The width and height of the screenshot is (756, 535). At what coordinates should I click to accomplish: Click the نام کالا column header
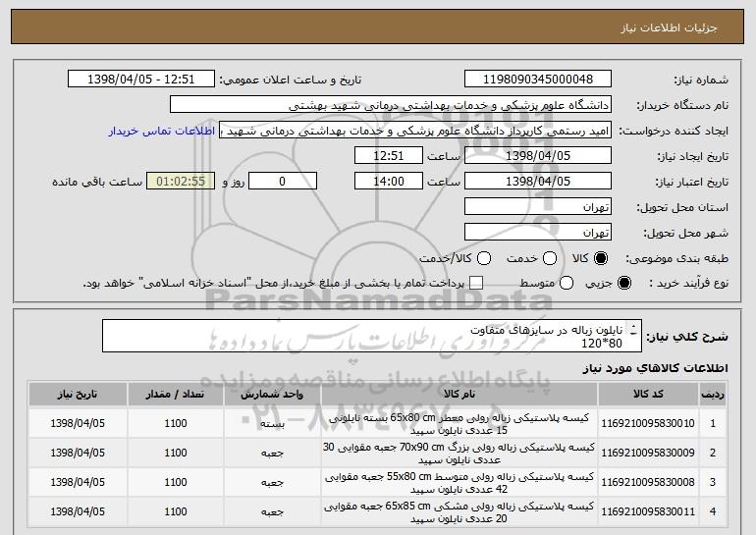[x=459, y=395]
